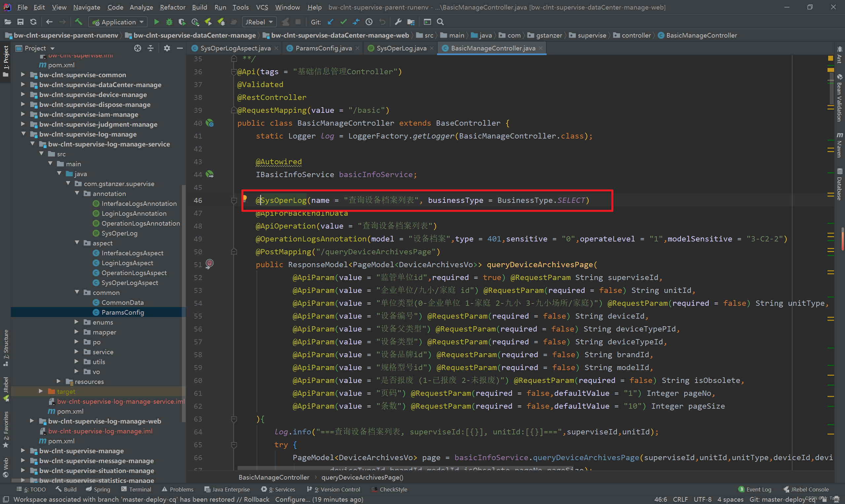Start debugging with the bug icon

(169, 22)
